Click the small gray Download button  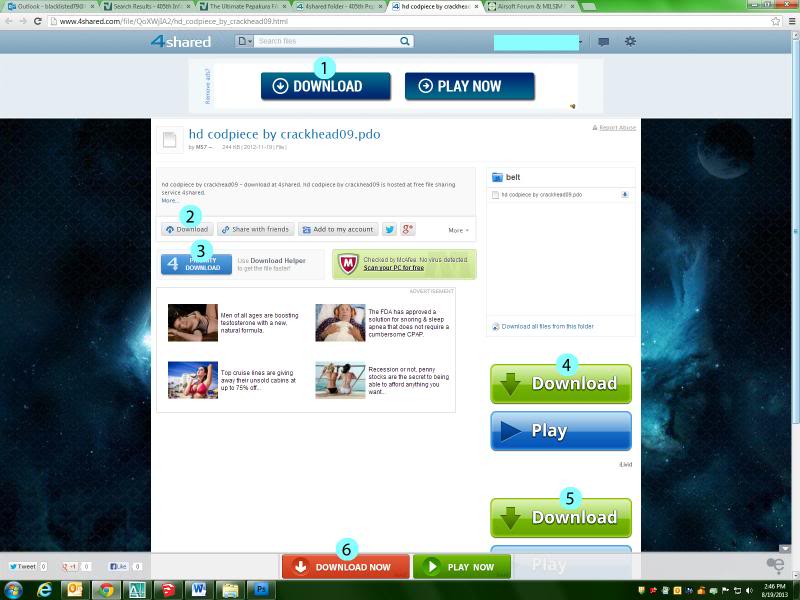[x=187, y=230]
